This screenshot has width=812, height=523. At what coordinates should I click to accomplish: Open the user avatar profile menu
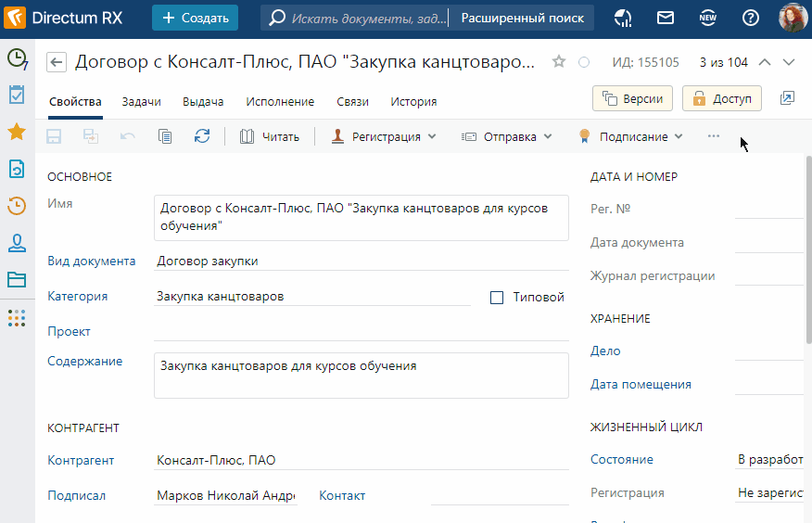(x=793, y=18)
